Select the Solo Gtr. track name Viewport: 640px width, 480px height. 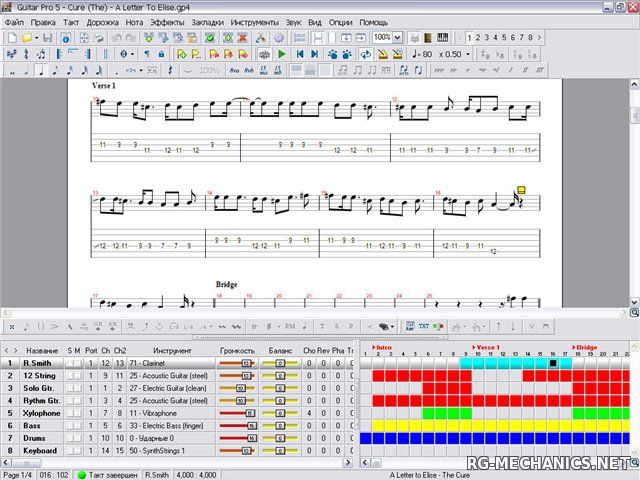point(41,388)
